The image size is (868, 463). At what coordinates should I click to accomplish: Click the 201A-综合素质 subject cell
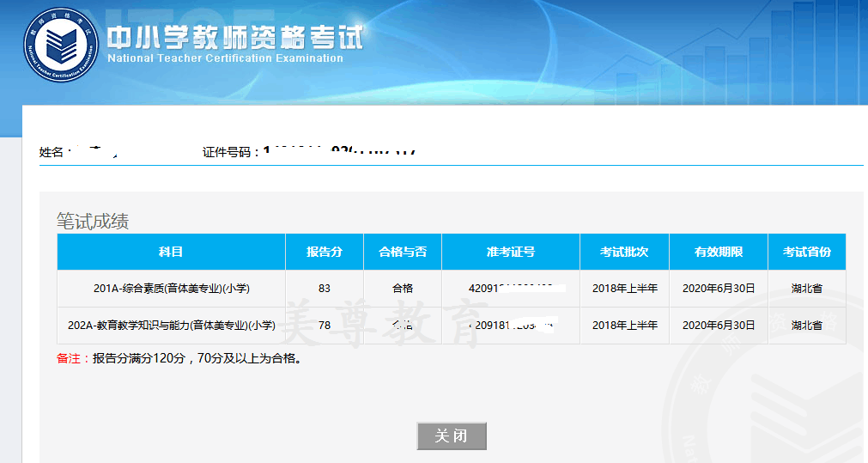point(171,289)
